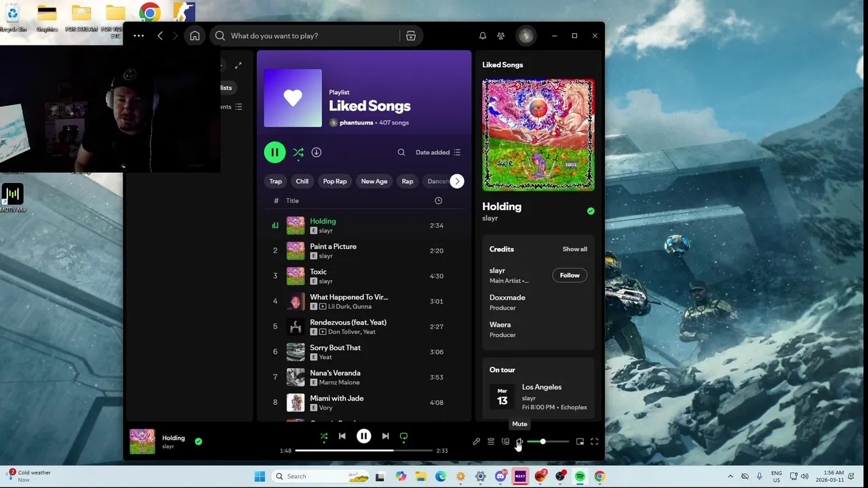Open the Friend Activity icon
The height and width of the screenshot is (488, 868).
(x=501, y=36)
